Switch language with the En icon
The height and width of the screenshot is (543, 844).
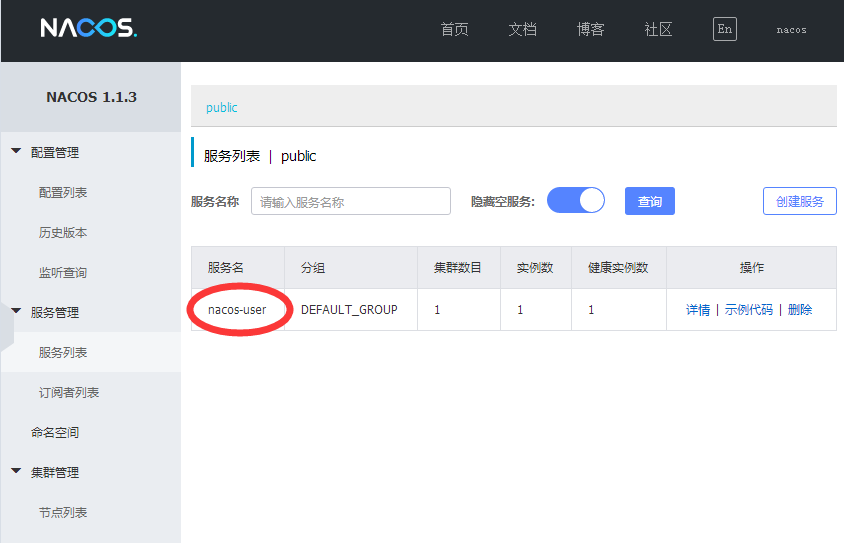point(725,29)
